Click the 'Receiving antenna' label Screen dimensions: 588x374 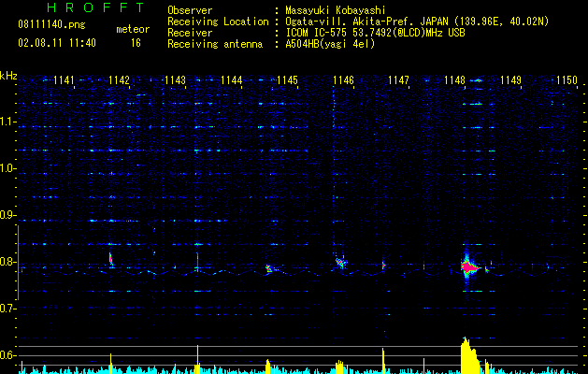[215, 44]
